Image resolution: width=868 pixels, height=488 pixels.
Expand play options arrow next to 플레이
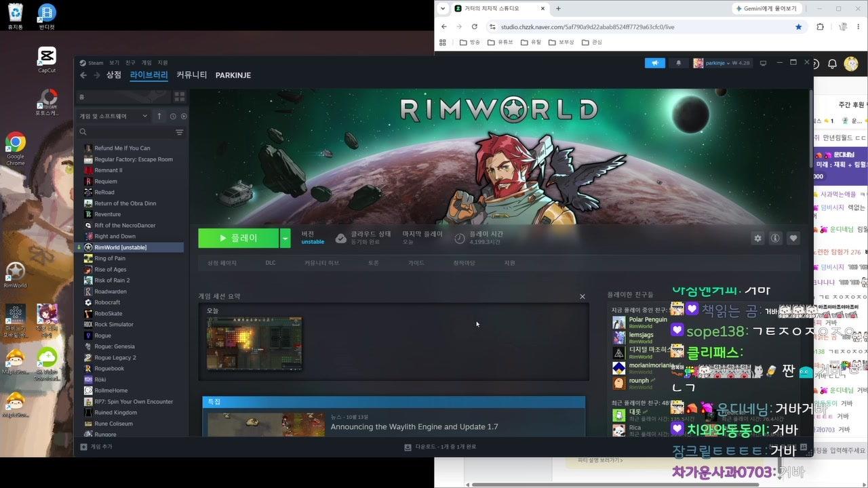(285, 238)
